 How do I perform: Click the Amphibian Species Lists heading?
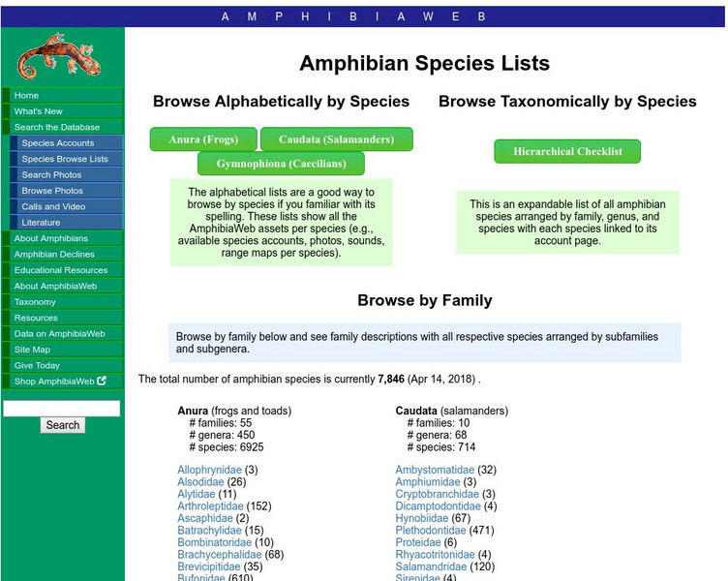[x=424, y=63]
